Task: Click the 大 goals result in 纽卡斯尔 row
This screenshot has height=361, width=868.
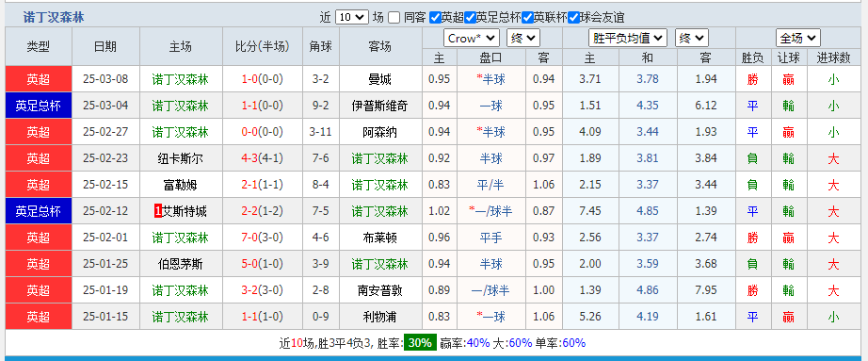Action: 833,158
